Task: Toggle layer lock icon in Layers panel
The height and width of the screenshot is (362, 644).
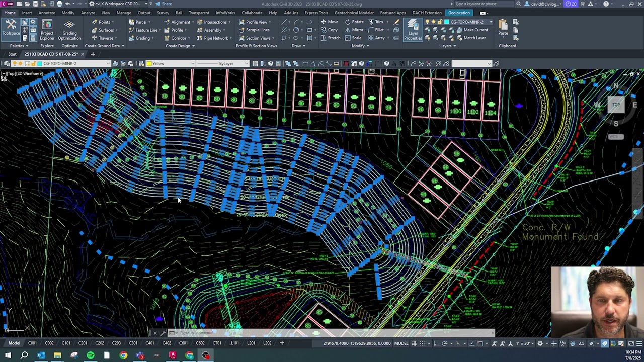Action: point(439,22)
